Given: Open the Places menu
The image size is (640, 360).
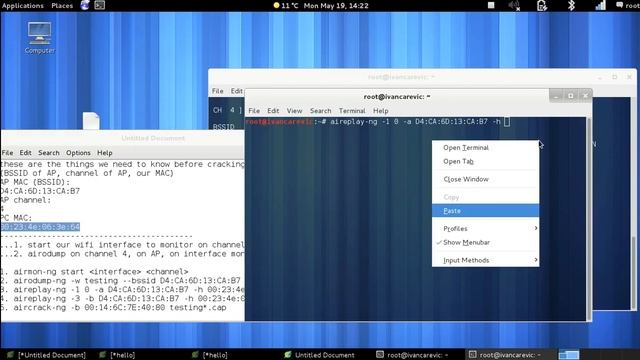Looking at the screenshot, I should tap(62, 6).
